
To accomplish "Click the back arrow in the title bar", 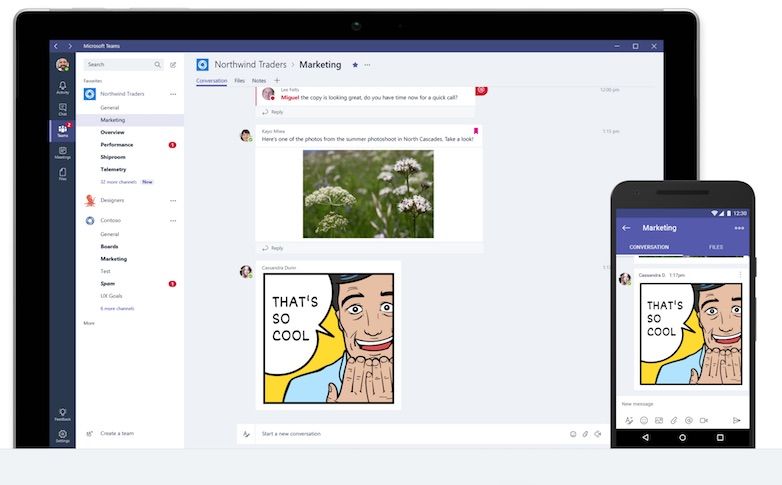I will pyautogui.click(x=56, y=46).
